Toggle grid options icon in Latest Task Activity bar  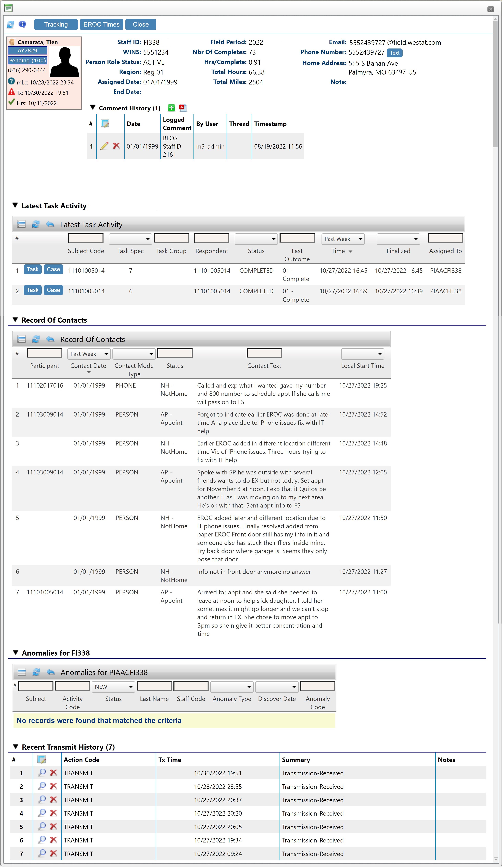(x=21, y=224)
